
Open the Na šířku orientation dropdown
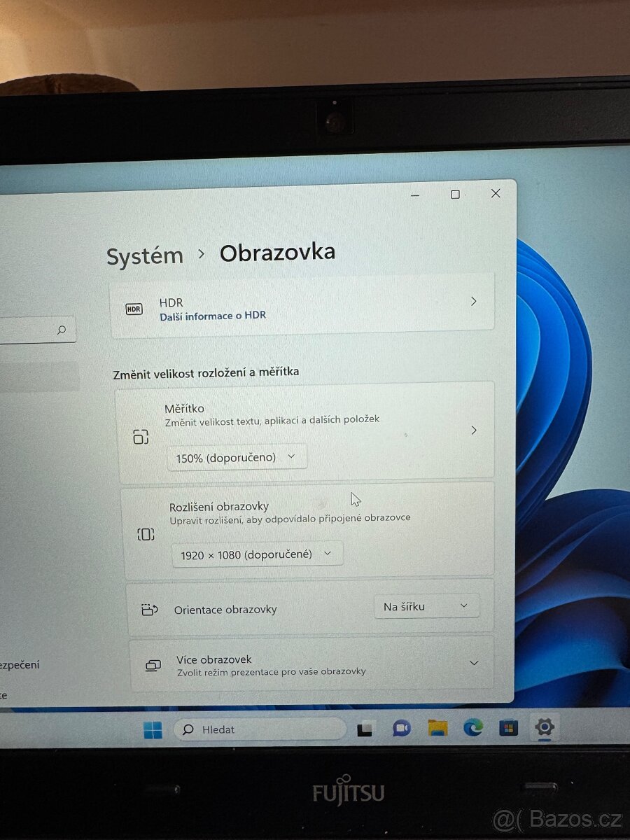pos(425,606)
